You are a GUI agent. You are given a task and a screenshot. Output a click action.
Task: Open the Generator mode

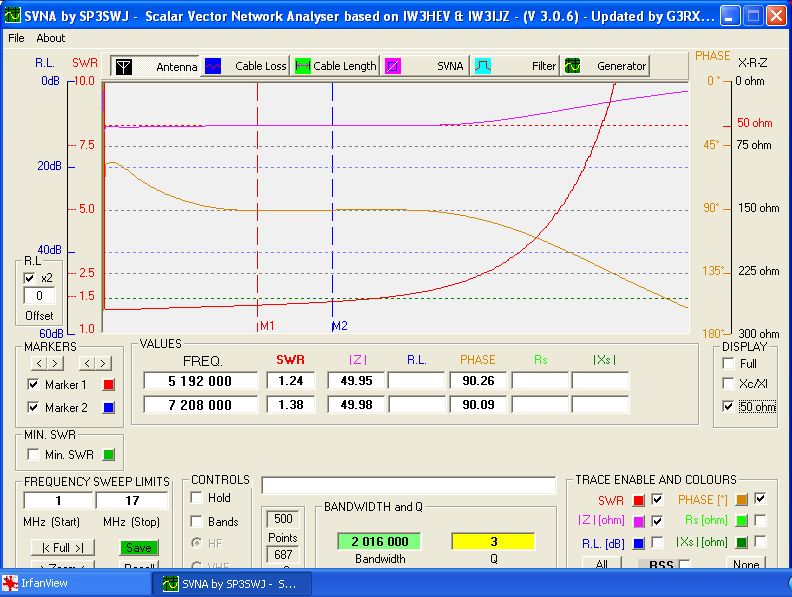[573, 66]
